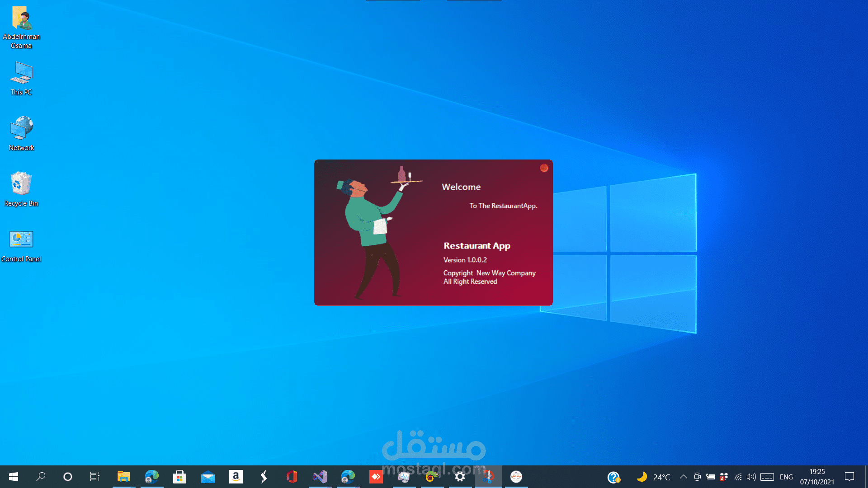868x488 pixels.
Task: Open the volume control in tray
Action: point(751,477)
